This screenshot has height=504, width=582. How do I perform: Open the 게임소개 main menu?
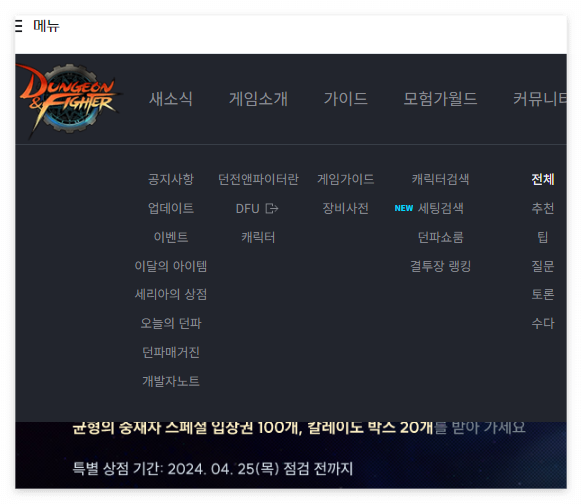click(x=258, y=99)
